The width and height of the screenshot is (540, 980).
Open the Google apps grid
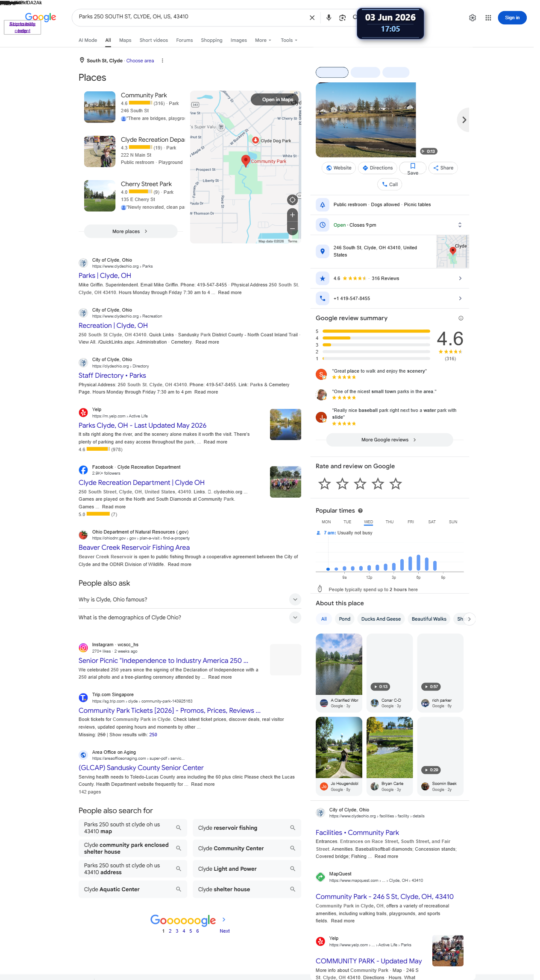click(x=488, y=17)
